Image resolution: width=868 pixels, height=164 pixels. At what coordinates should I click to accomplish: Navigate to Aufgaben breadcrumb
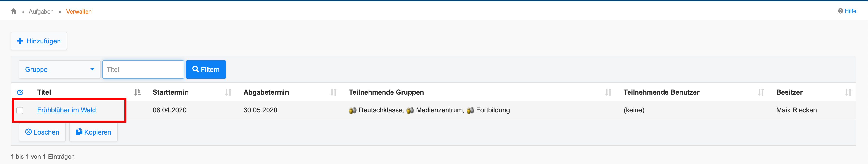click(41, 11)
